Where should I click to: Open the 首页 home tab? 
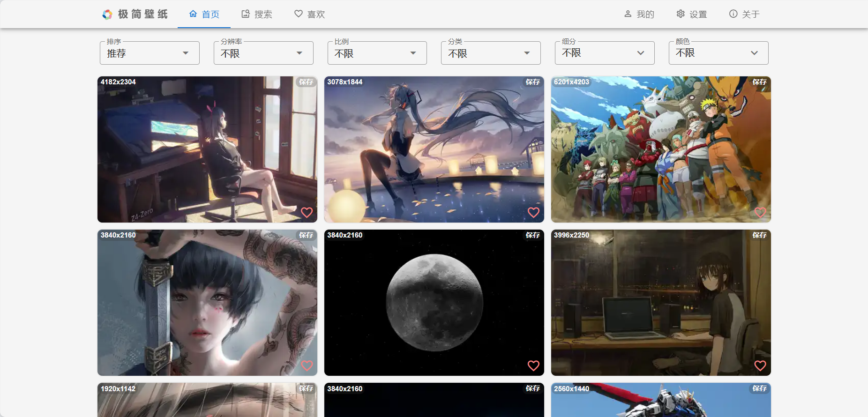click(x=204, y=14)
